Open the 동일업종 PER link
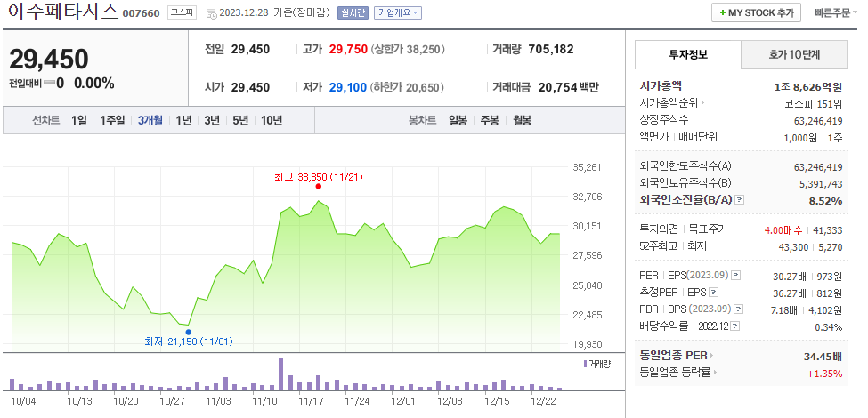 pyautogui.click(x=677, y=355)
